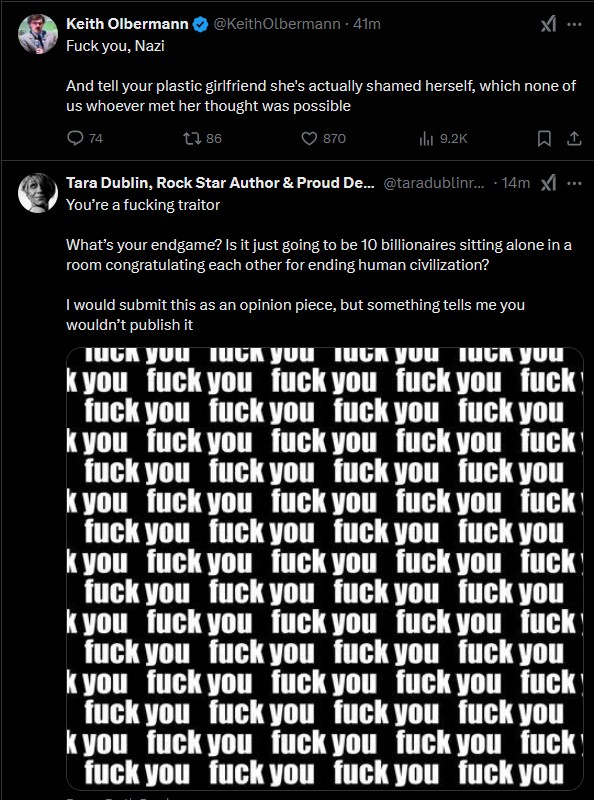Open Keith Olbermann display name link
The height and width of the screenshot is (800, 594).
pos(127,24)
